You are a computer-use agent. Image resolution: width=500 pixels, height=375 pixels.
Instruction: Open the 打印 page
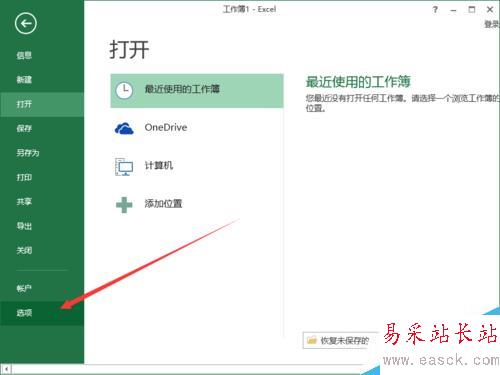pyautogui.click(x=24, y=177)
